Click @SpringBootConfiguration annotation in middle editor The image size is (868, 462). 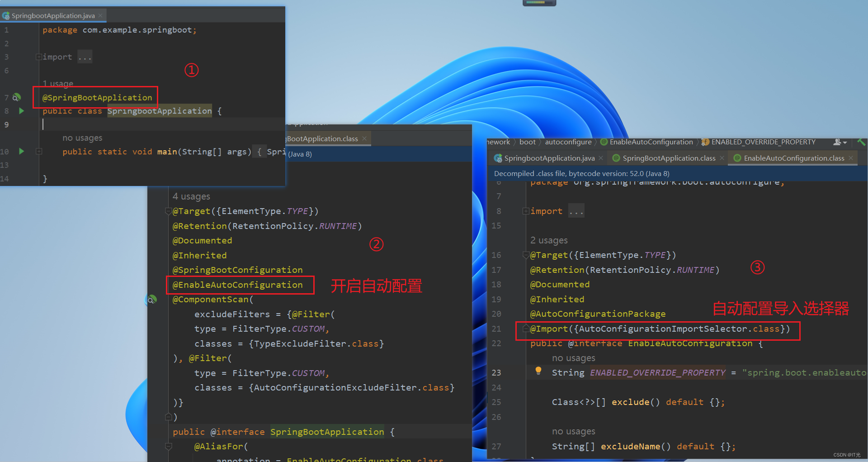[237, 270]
